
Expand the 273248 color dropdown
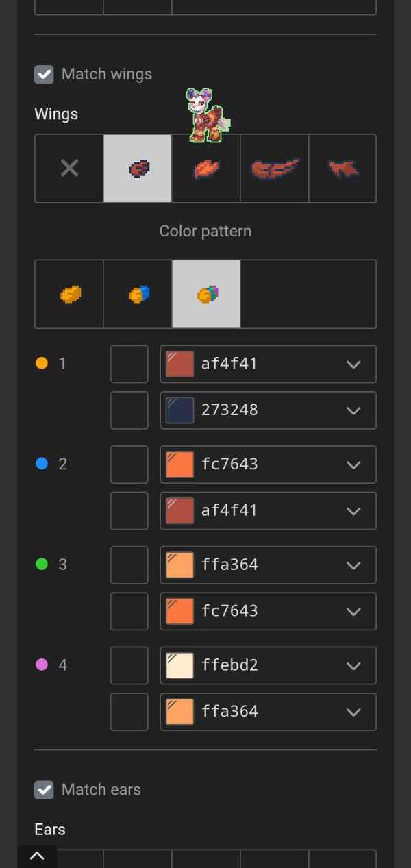(x=353, y=410)
